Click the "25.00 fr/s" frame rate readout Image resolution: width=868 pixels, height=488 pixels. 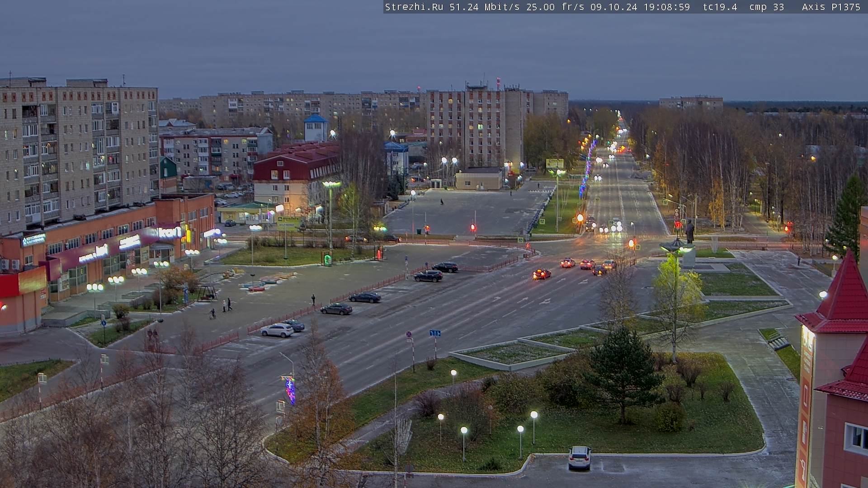(556, 7)
